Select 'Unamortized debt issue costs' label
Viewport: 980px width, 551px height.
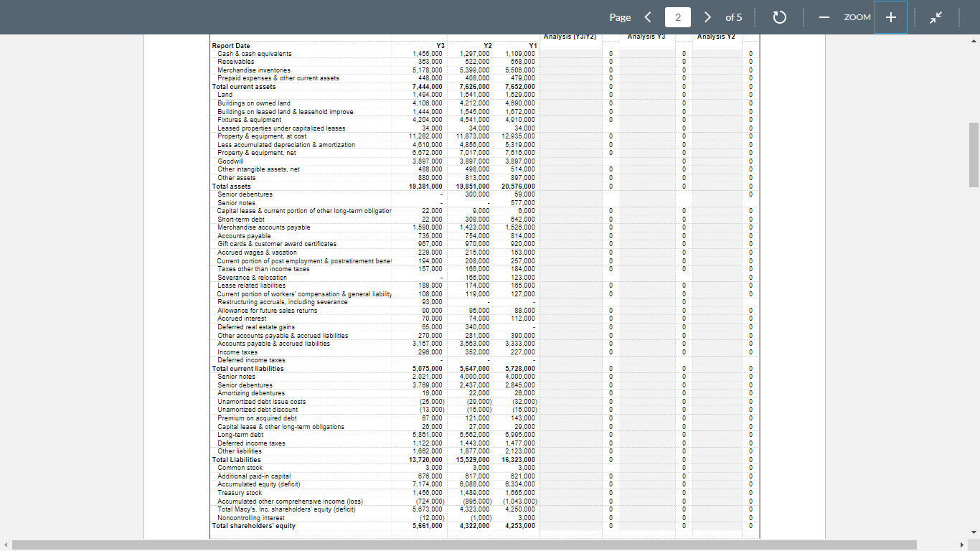point(261,402)
